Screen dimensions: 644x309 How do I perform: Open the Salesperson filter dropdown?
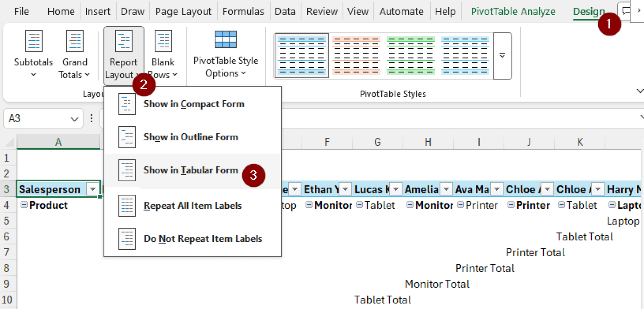tap(92, 190)
